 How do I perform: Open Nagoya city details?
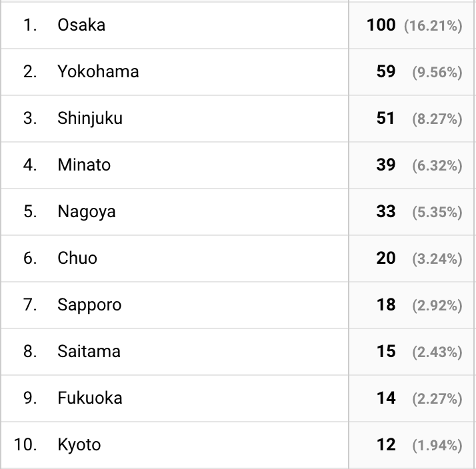click(87, 212)
